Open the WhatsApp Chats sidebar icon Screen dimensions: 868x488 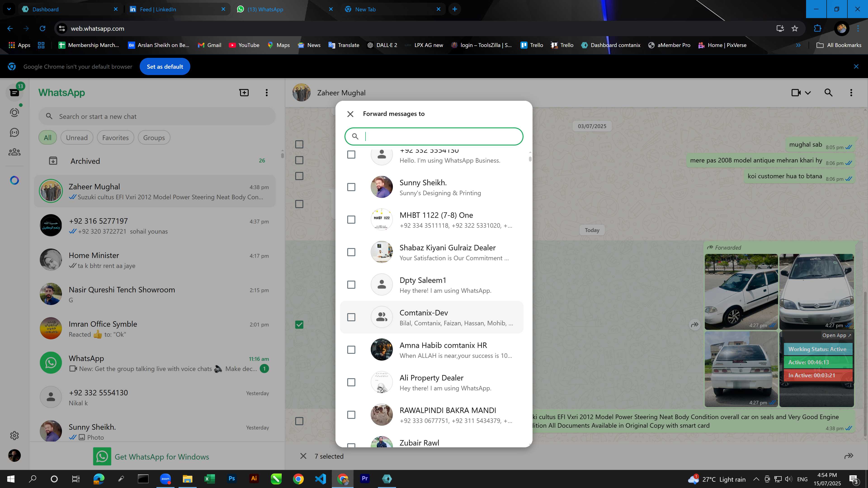coord(14,93)
